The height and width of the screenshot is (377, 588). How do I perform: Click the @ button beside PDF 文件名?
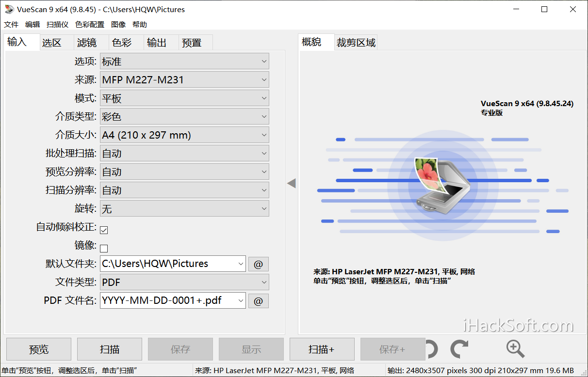pyautogui.click(x=259, y=301)
